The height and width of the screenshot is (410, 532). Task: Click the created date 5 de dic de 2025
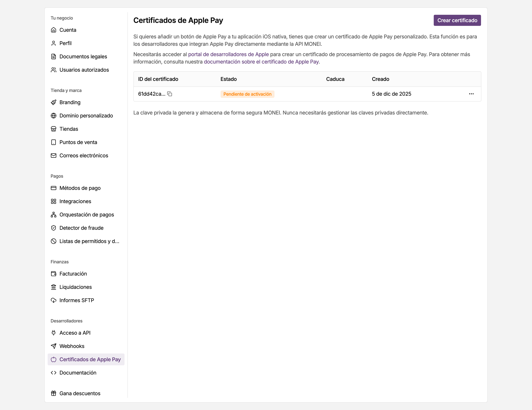pos(391,94)
